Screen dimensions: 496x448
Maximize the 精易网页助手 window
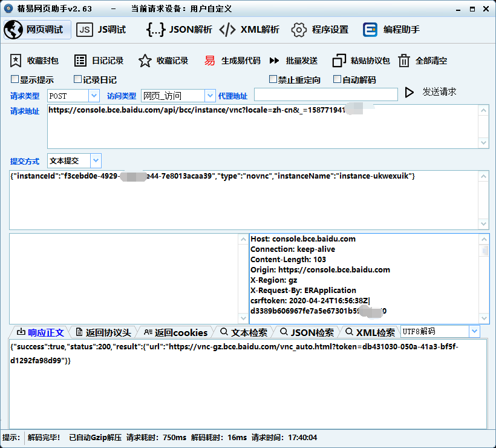point(472,9)
